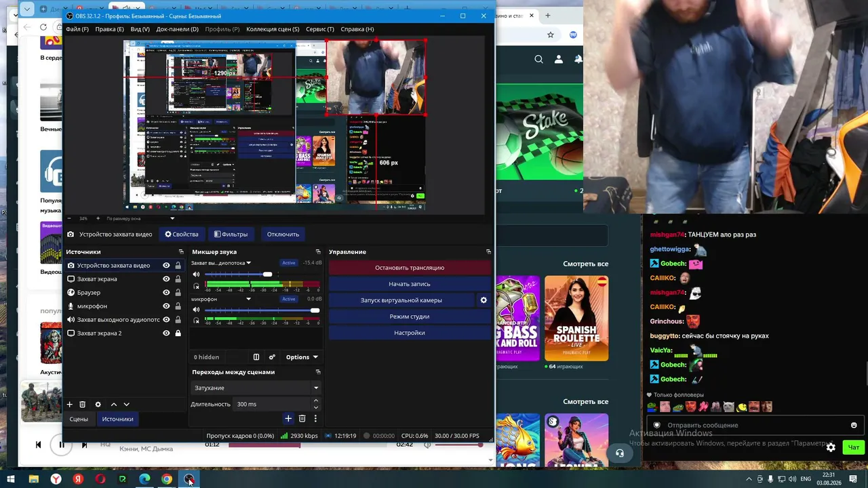Switch audio mixer to vertical layout
868x488 pixels.
click(256, 357)
